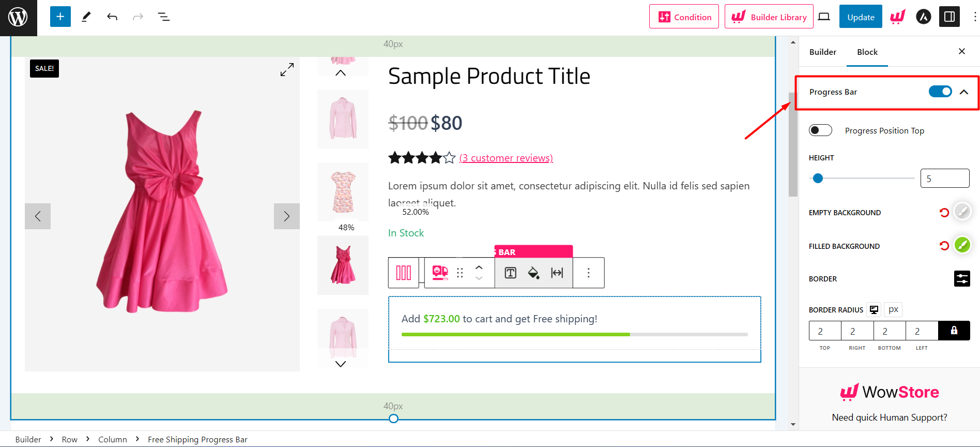Move the block up

coord(479,267)
